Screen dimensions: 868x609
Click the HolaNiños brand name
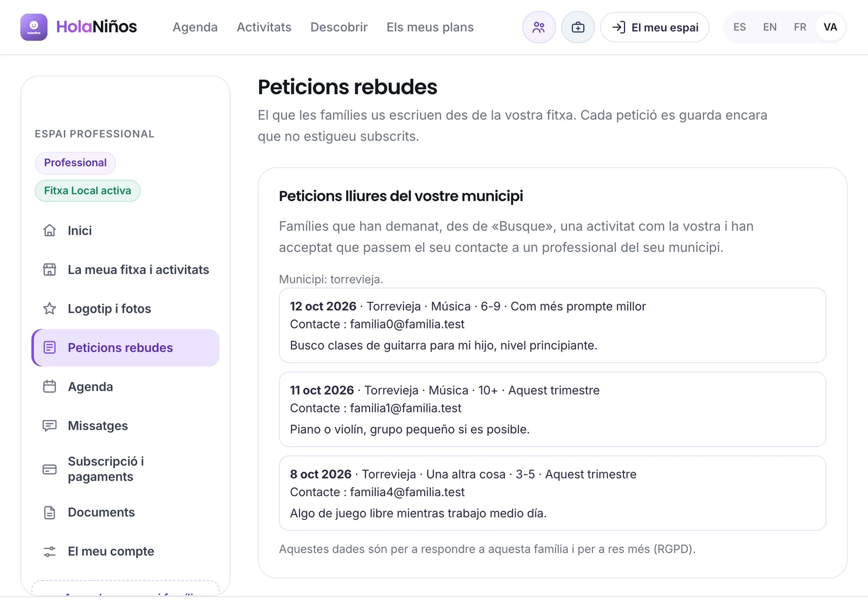tap(97, 27)
